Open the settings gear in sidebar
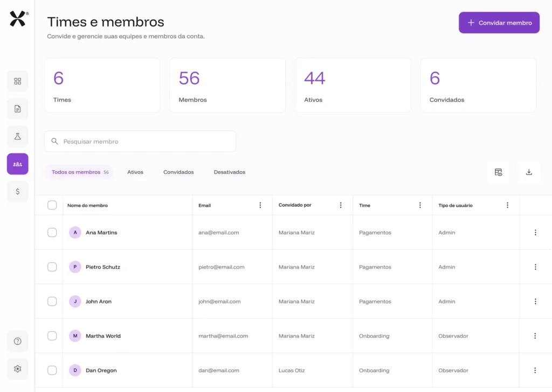The height and width of the screenshot is (392, 552). [x=18, y=369]
